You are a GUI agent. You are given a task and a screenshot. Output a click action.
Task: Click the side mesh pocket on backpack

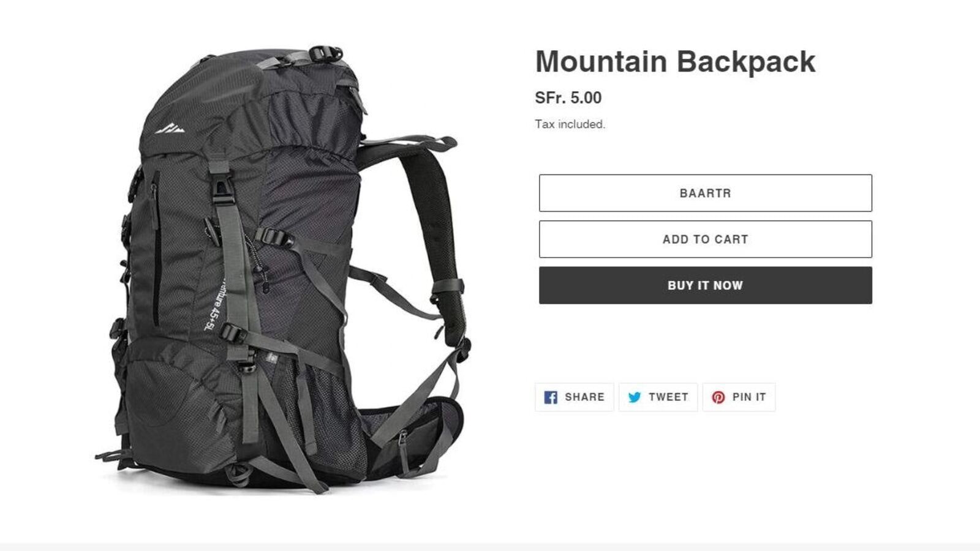point(325,398)
